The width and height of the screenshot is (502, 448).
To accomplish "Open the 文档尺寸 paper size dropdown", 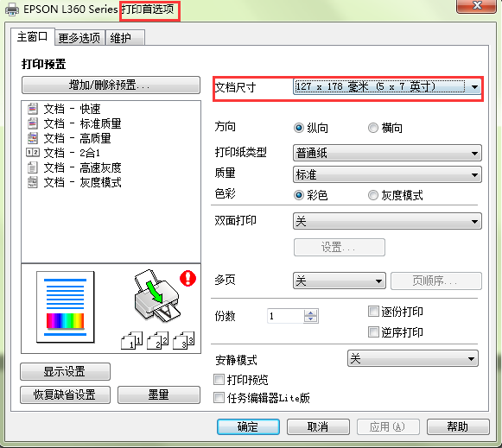I will pyautogui.click(x=387, y=87).
